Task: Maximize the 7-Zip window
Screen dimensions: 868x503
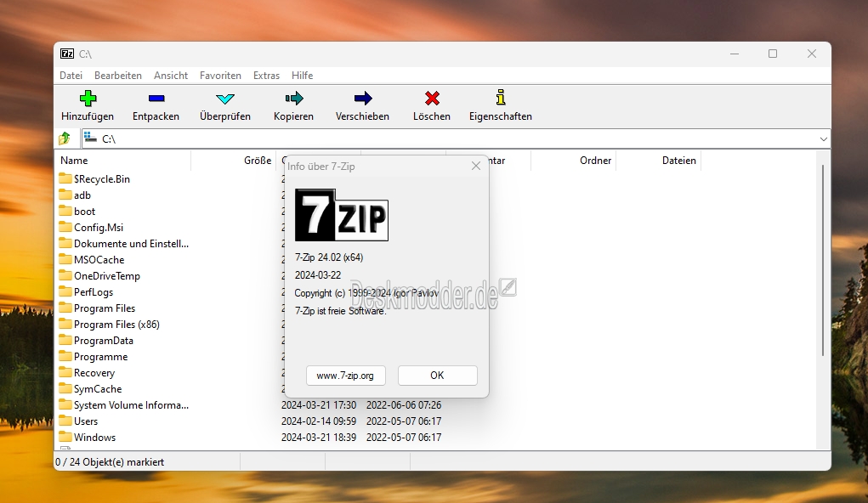Action: pyautogui.click(x=773, y=54)
